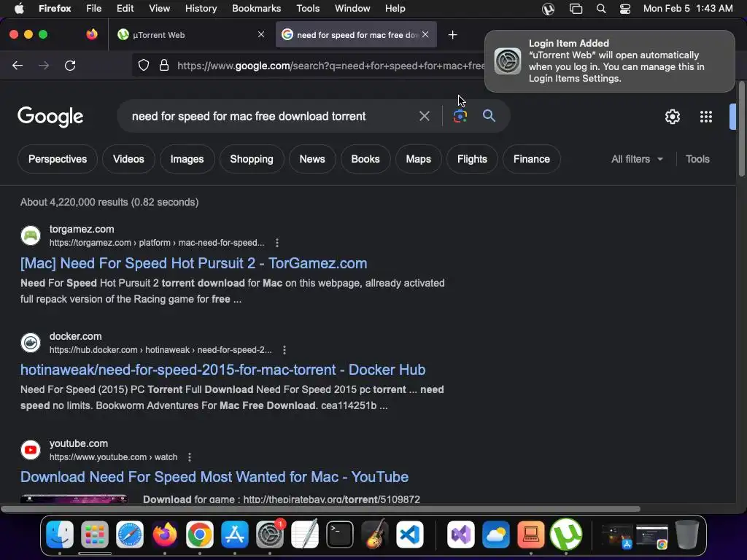Open Launchpad from the Dock
The width and height of the screenshot is (747, 560).
(x=95, y=534)
